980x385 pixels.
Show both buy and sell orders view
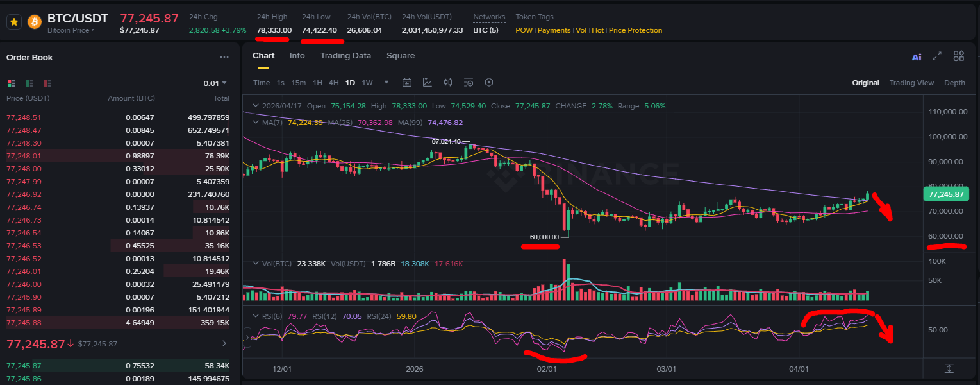[11, 83]
